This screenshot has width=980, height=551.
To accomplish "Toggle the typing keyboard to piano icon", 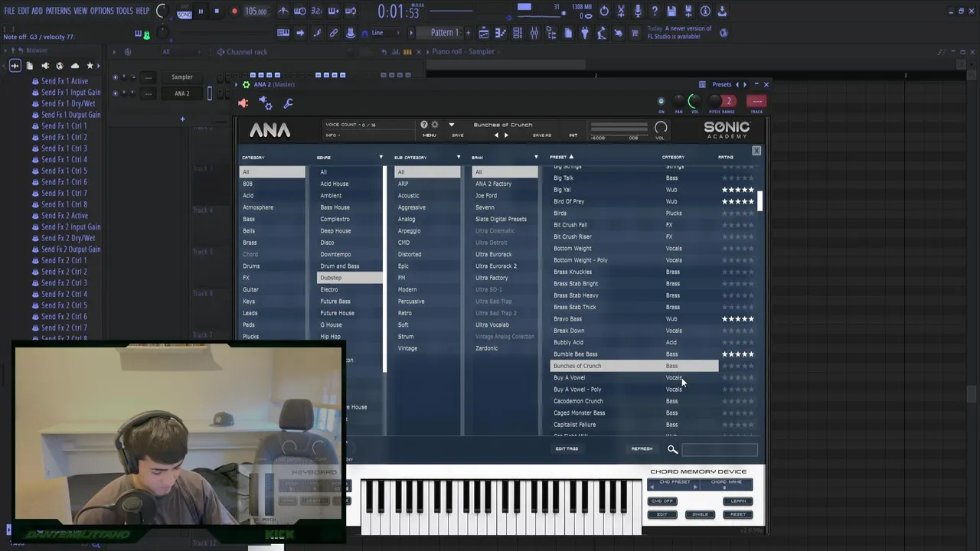I will coord(283,33).
